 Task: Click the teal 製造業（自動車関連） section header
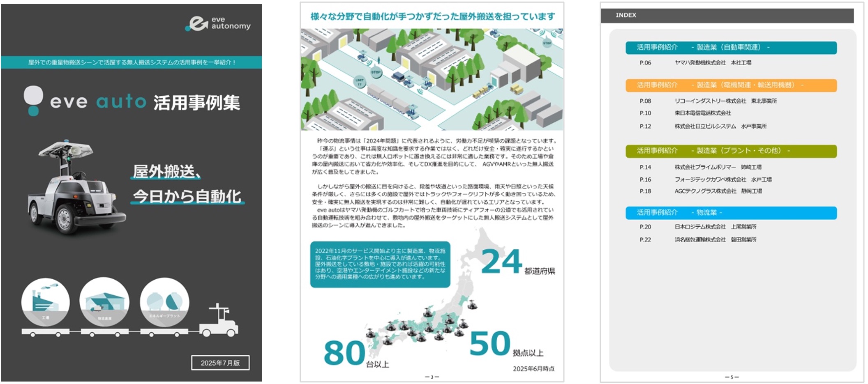pyautogui.click(x=731, y=47)
